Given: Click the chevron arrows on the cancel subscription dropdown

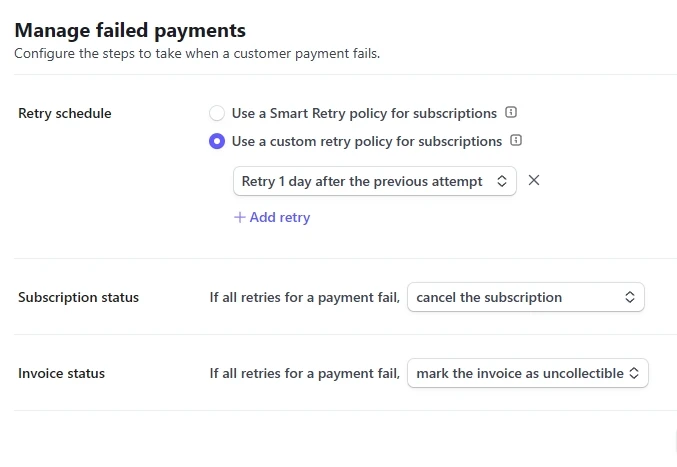Looking at the screenshot, I should [630, 297].
